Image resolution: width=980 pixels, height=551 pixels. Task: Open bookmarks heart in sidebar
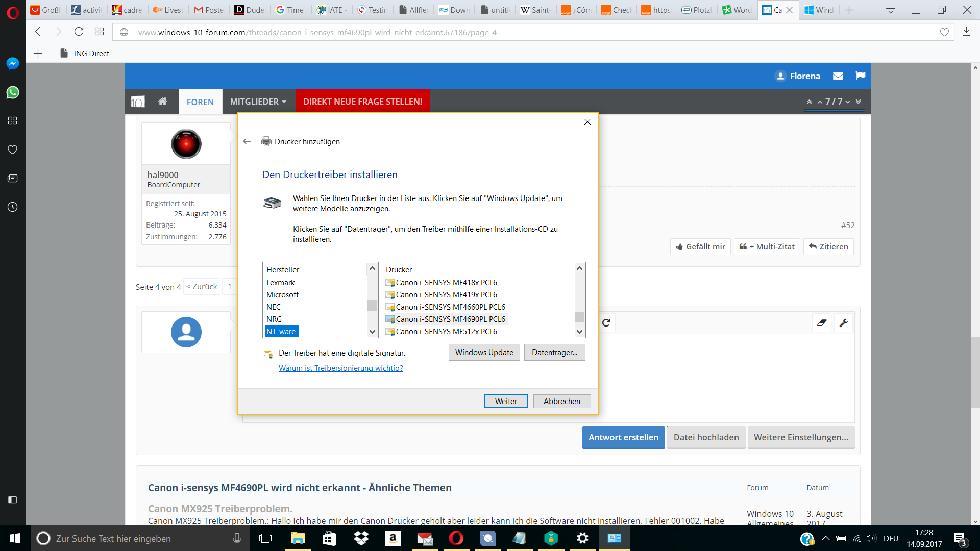coord(13,149)
